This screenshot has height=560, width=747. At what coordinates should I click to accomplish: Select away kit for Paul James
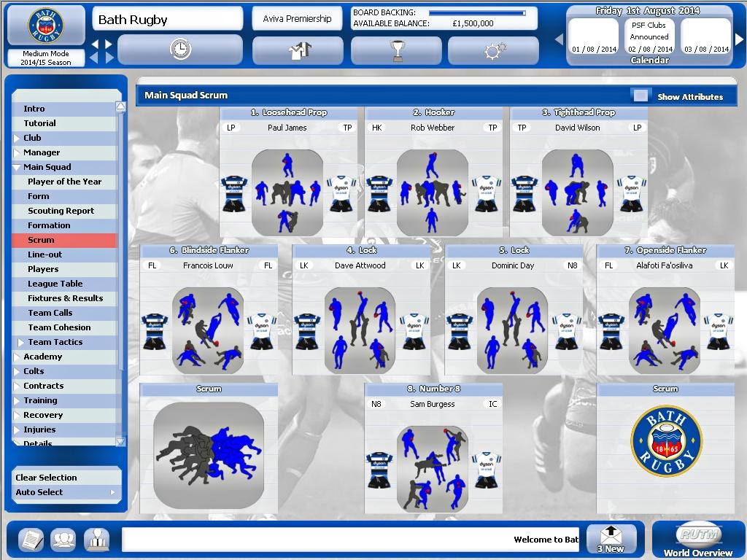(341, 193)
